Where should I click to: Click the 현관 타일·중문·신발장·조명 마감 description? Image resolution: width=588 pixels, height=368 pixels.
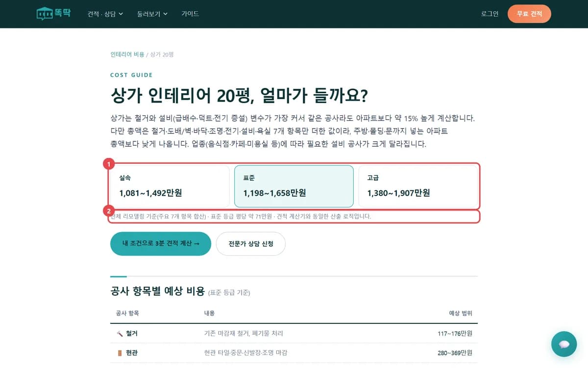coord(245,353)
